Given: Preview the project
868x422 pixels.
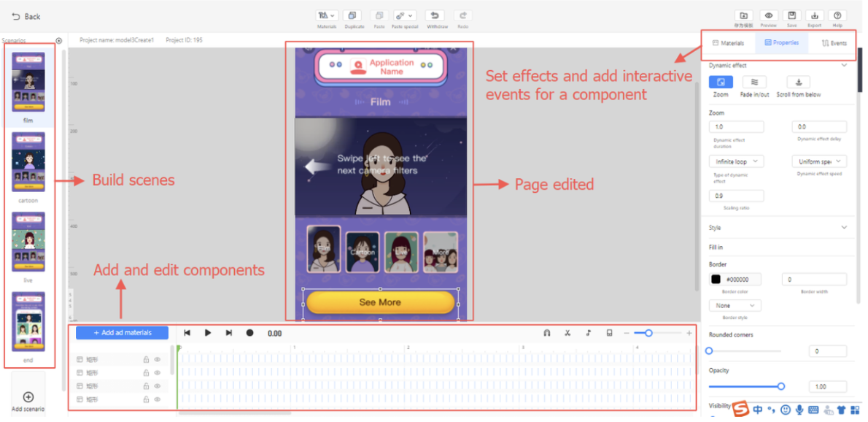Looking at the screenshot, I should coord(768,16).
